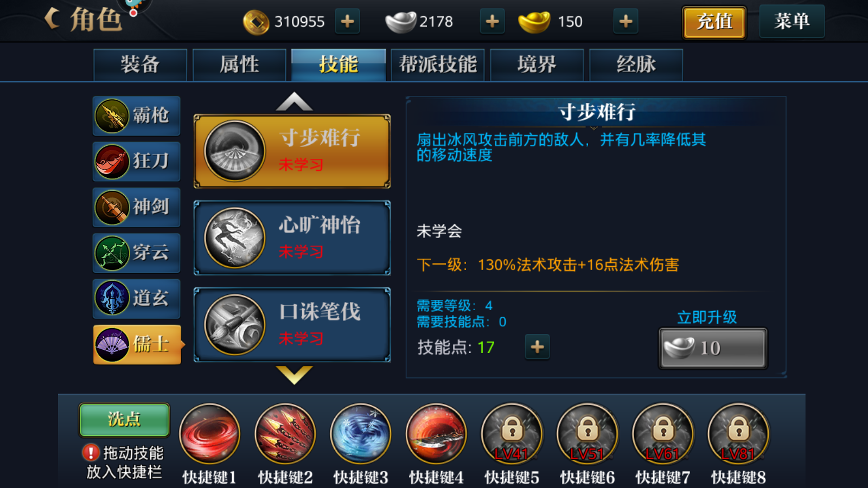Select the 心旷神怡 skill card

click(292, 238)
